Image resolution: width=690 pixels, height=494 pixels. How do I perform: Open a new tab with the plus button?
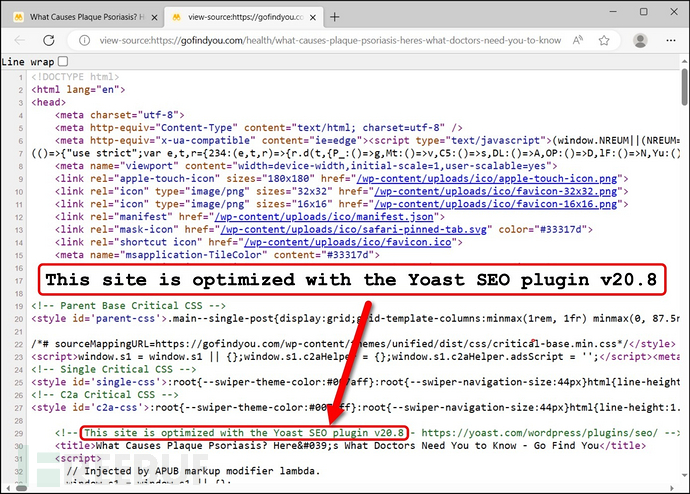[334, 17]
